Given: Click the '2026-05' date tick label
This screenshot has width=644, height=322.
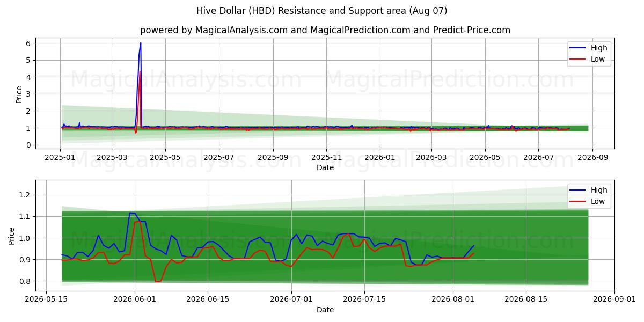Looking at the screenshot, I should [485, 157].
